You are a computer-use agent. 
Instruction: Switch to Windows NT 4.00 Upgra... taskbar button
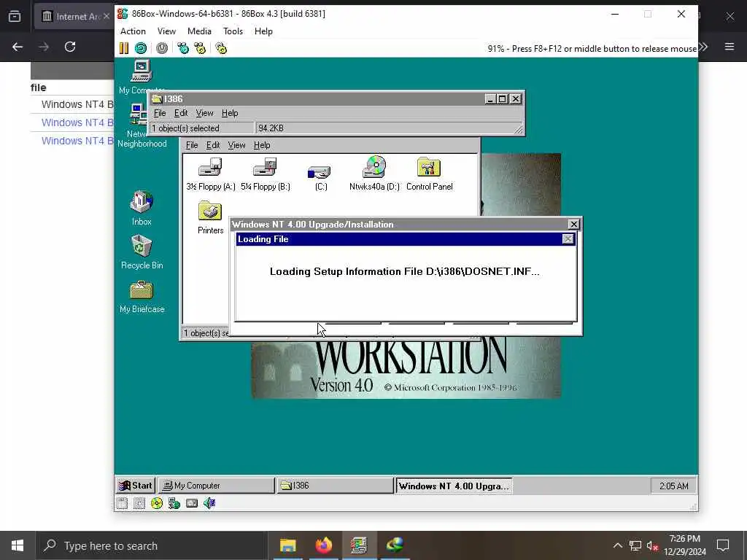click(x=454, y=486)
